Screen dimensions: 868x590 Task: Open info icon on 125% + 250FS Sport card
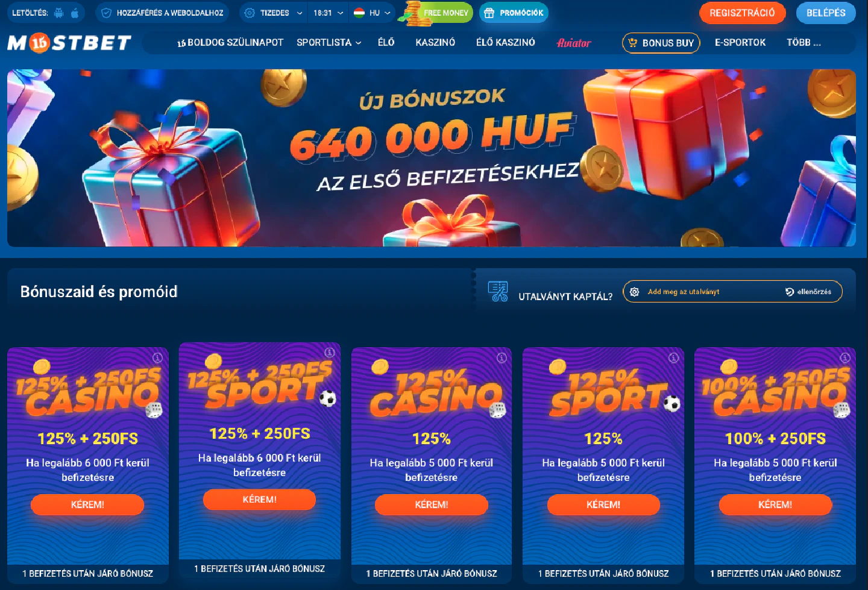click(329, 353)
